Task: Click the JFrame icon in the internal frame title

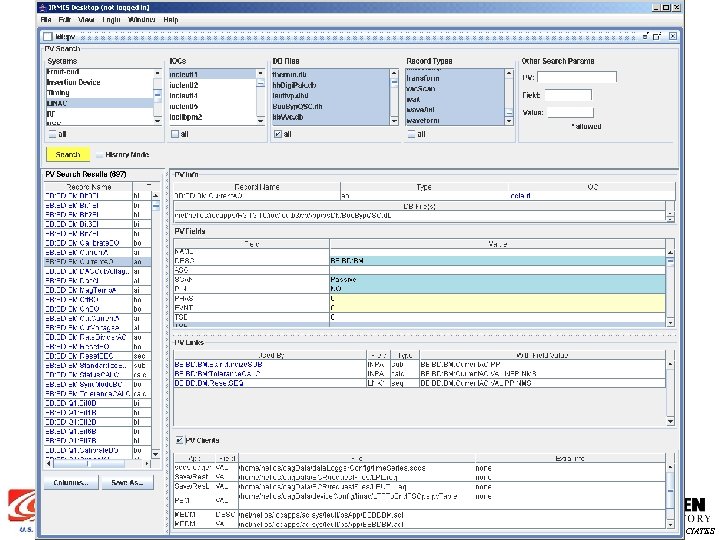Action: pyautogui.click(x=47, y=35)
